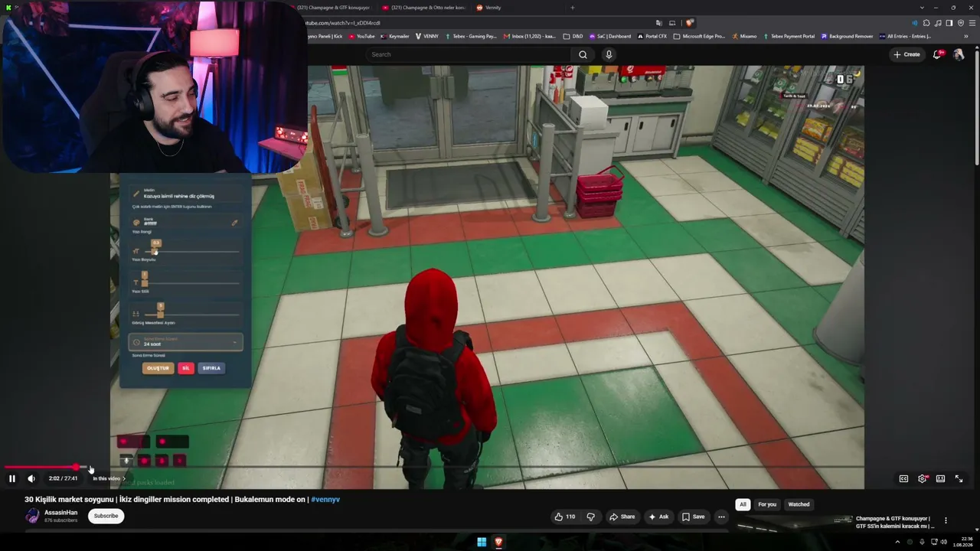
Task: Adjust the Görüş Mesafesi Ayarı slider
Action: (x=191, y=314)
